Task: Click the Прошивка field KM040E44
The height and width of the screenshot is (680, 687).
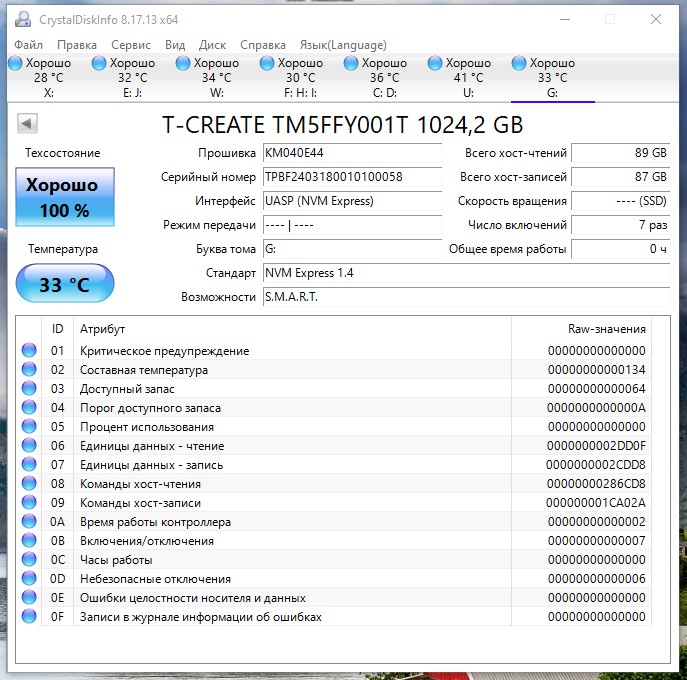Action: pyautogui.click(x=352, y=153)
